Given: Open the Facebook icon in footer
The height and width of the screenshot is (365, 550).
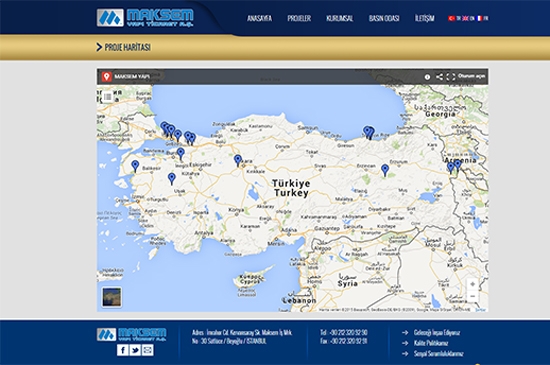Looking at the screenshot, I should tap(122, 350).
